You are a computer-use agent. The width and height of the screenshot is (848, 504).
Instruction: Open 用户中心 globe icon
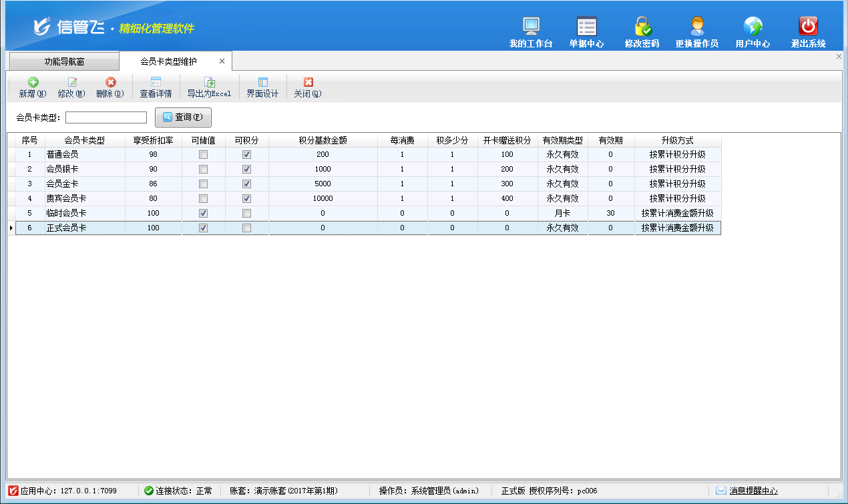tap(753, 27)
